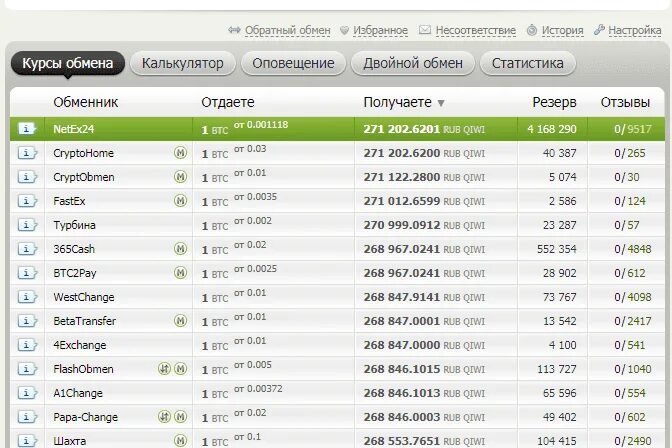
Task: Sort by the Обменник column header
Action: coord(86,102)
